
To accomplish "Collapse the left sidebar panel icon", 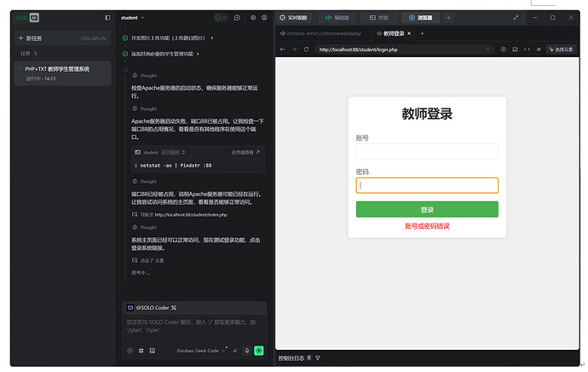I will (x=107, y=17).
